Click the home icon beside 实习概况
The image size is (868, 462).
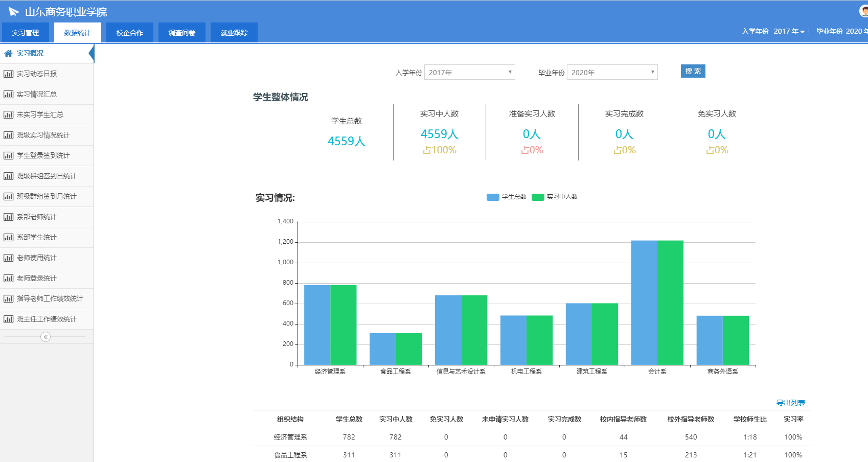pyautogui.click(x=8, y=53)
